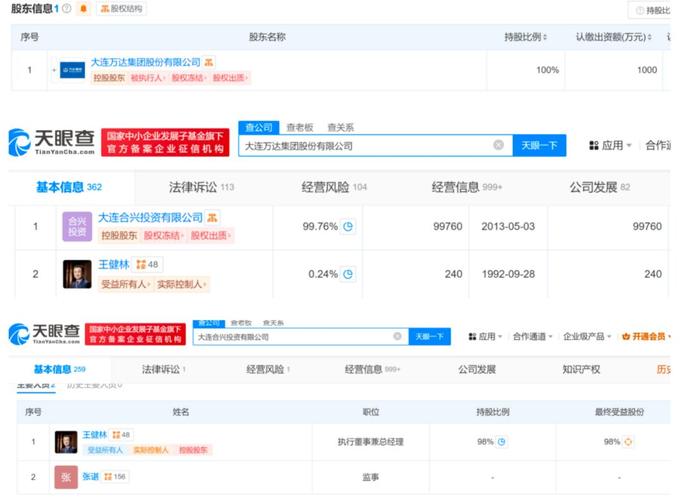The image size is (683, 500).
Task: Click 控股股东 tag in the 执行董事兼总经理 row
Action: click(x=193, y=450)
